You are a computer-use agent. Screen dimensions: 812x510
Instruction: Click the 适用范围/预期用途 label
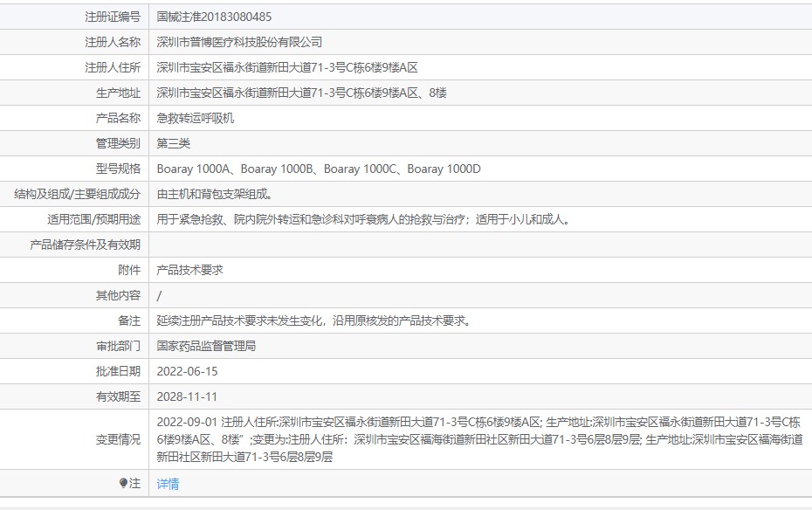click(x=93, y=219)
